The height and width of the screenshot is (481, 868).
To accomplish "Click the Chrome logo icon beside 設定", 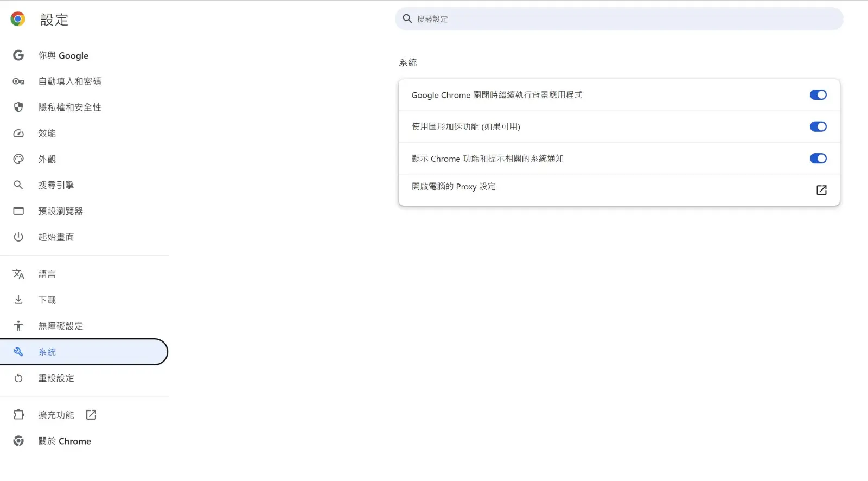I will (18, 20).
